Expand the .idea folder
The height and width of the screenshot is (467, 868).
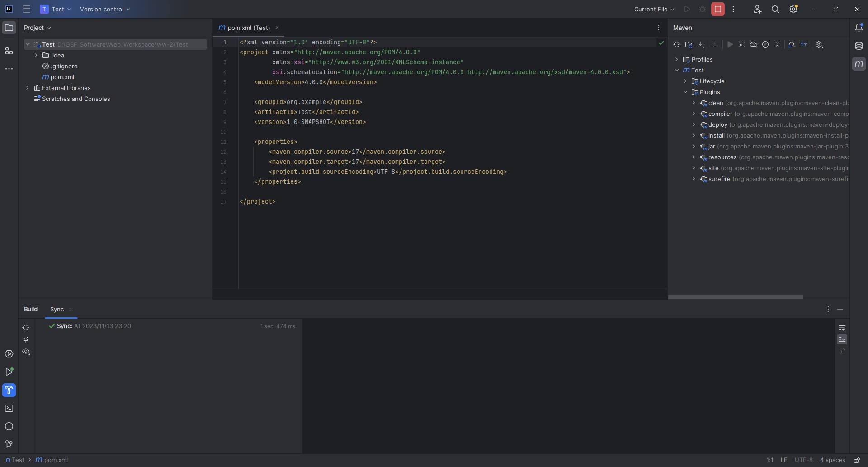point(36,55)
